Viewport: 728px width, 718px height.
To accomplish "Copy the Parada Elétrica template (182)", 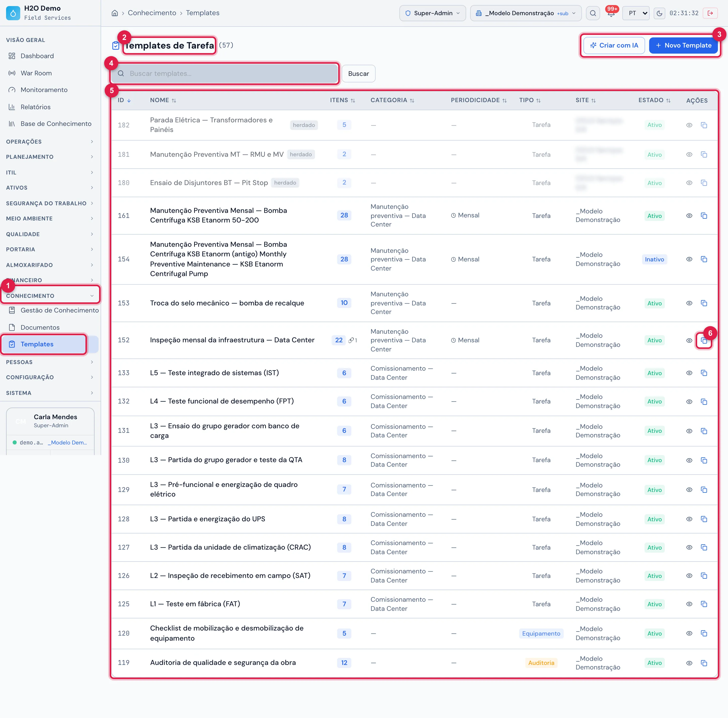I will tap(703, 125).
